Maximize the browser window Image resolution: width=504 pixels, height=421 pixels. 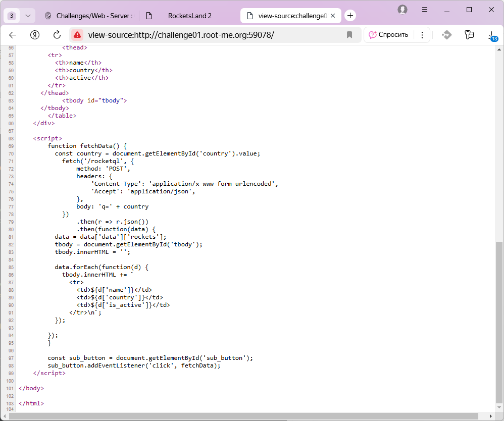click(x=469, y=10)
